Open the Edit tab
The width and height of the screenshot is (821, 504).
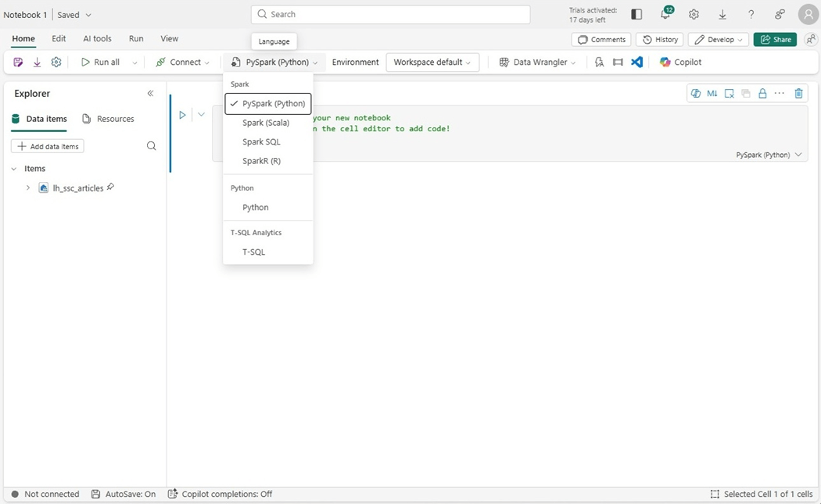coord(59,39)
